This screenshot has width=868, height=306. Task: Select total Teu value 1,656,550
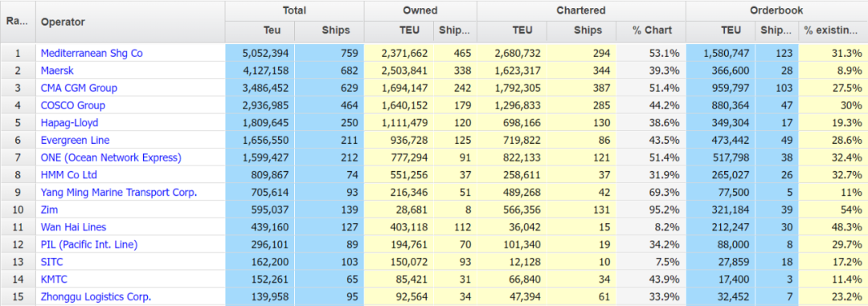coord(266,140)
